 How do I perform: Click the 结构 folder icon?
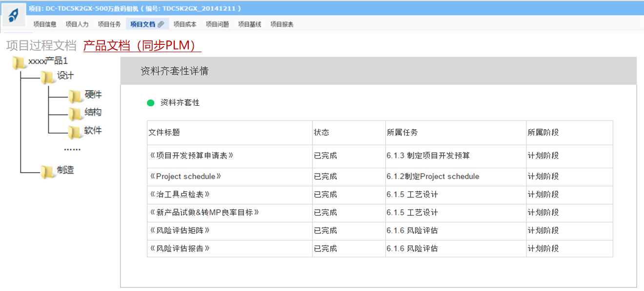tap(75, 113)
